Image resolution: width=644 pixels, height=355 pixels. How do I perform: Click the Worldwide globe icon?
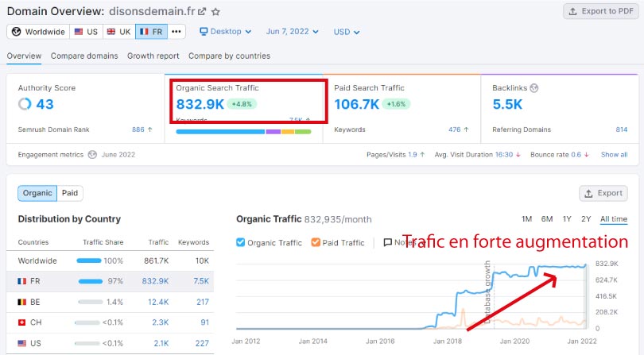click(16, 32)
